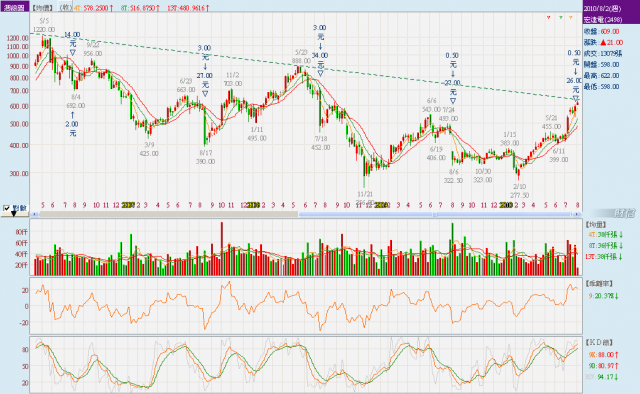This screenshot has height=394, width=640.
Task: Click the gray portion of the timeline scrollbar
Action: (x=168, y=214)
